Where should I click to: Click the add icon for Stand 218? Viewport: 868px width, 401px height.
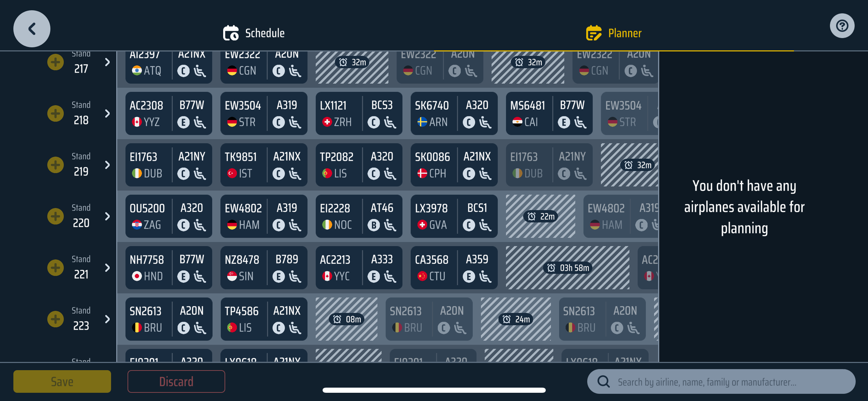56,113
